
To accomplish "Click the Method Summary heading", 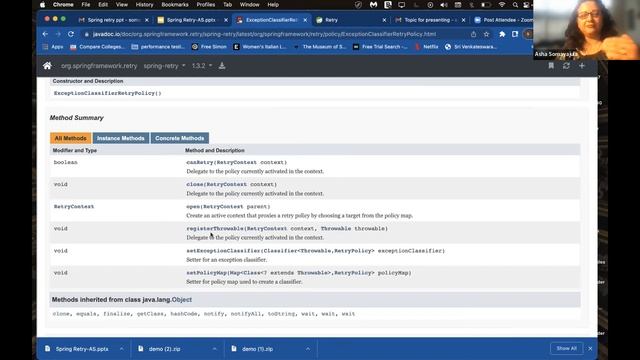I will point(77,118).
